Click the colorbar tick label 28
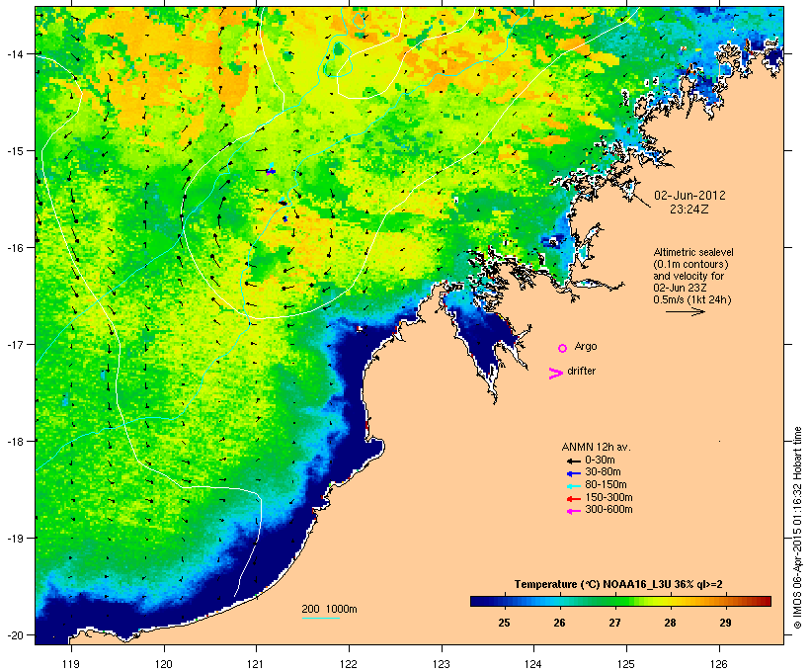 [x=670, y=623]
